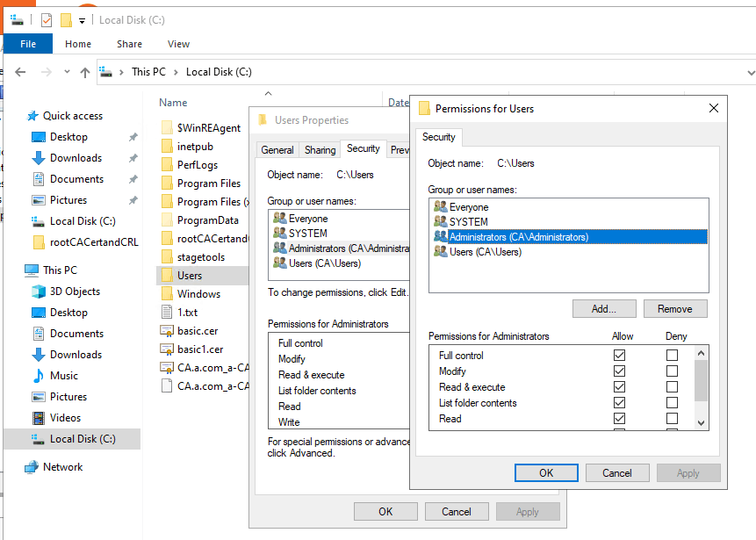Viewport: 756px width, 540px height.
Task: Uncheck Allow for Read & execute
Action: point(620,387)
